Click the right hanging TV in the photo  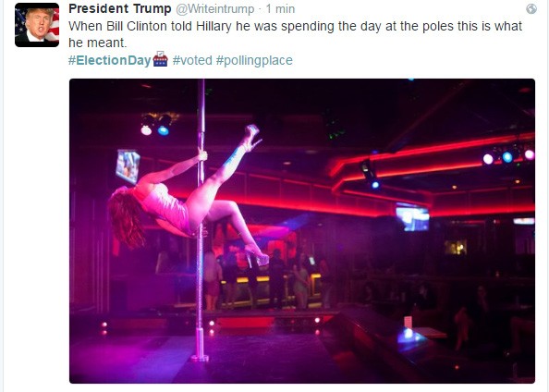pyautogui.click(x=412, y=218)
